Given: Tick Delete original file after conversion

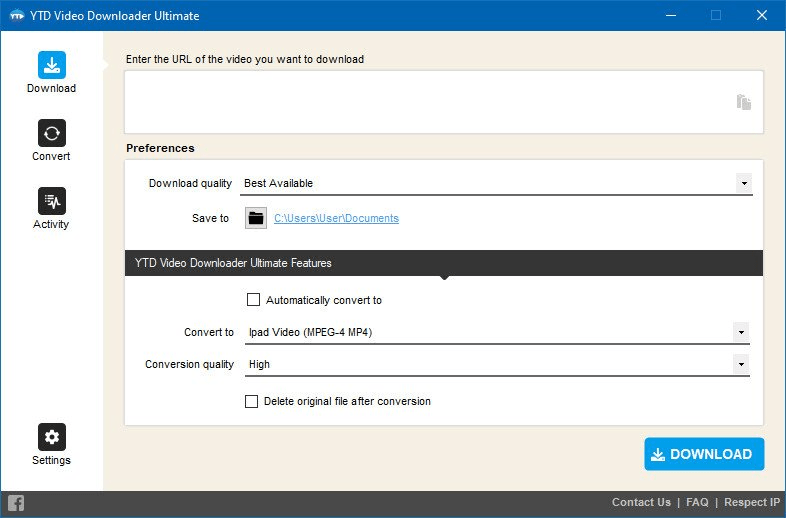Looking at the screenshot, I should (252, 401).
